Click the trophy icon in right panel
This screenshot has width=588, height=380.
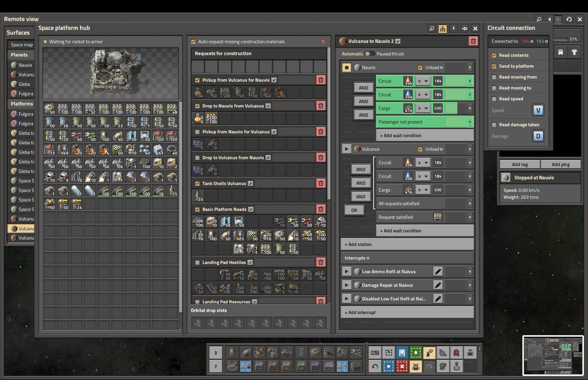[x=574, y=52]
